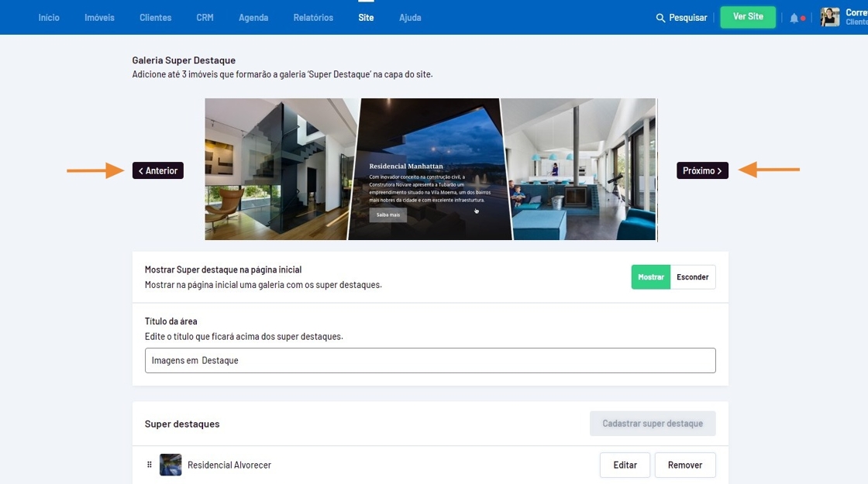Click the notification bell icon
This screenshot has width=868, height=484.
(794, 18)
